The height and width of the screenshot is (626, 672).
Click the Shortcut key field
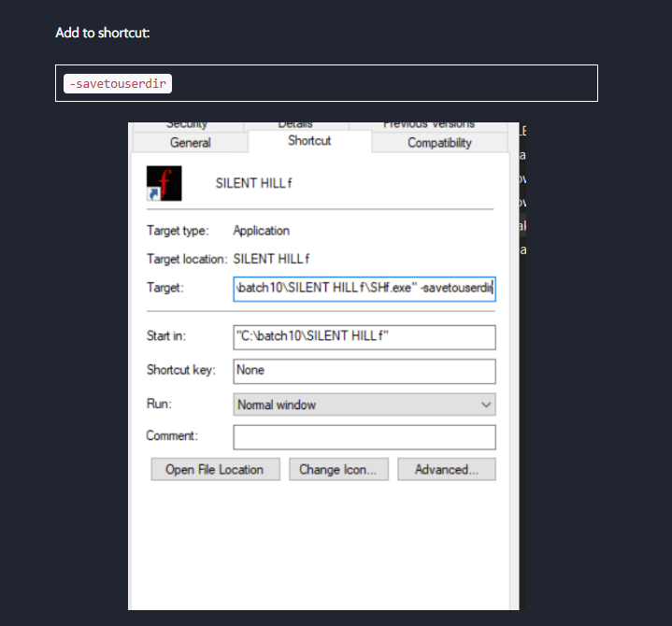pos(365,371)
